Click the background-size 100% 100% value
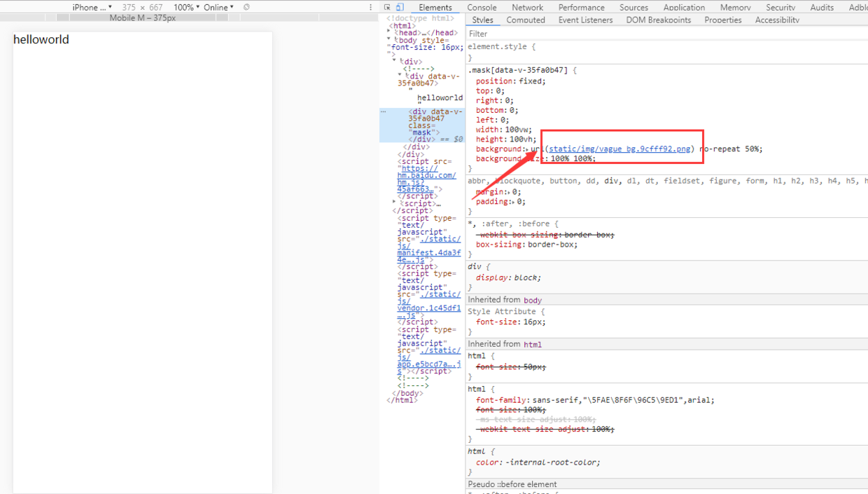 click(570, 158)
